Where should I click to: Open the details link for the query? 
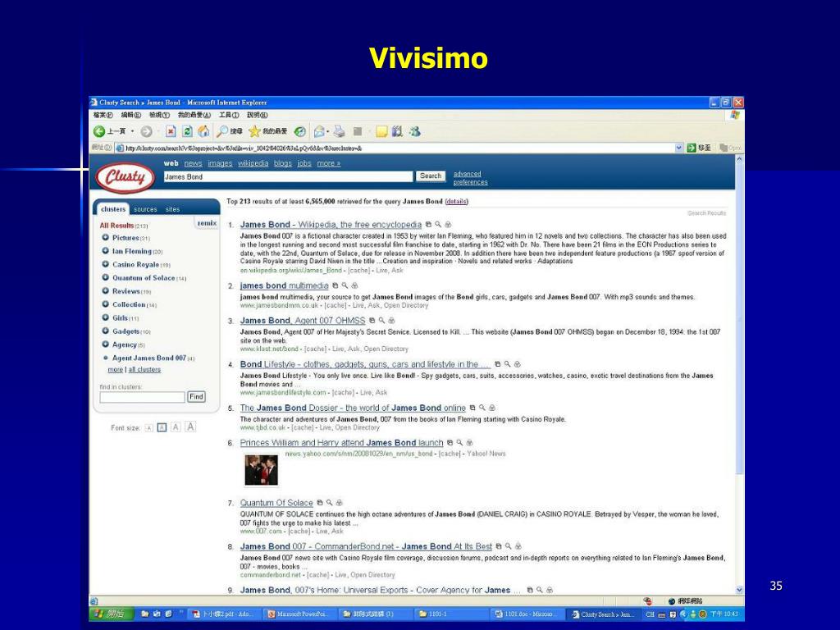pyautogui.click(x=456, y=202)
